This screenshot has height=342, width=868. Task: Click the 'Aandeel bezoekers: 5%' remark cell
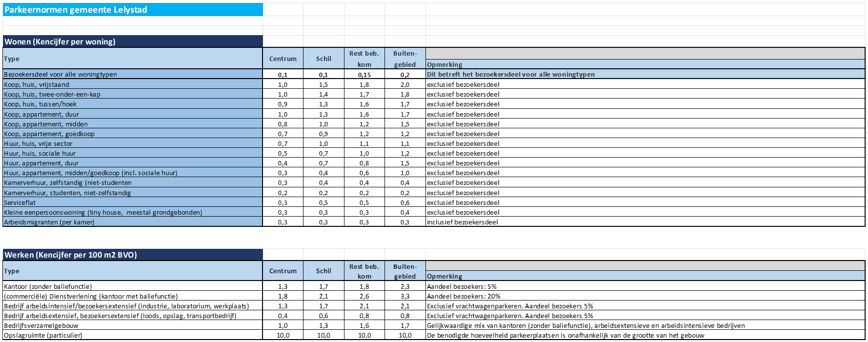tap(645, 286)
